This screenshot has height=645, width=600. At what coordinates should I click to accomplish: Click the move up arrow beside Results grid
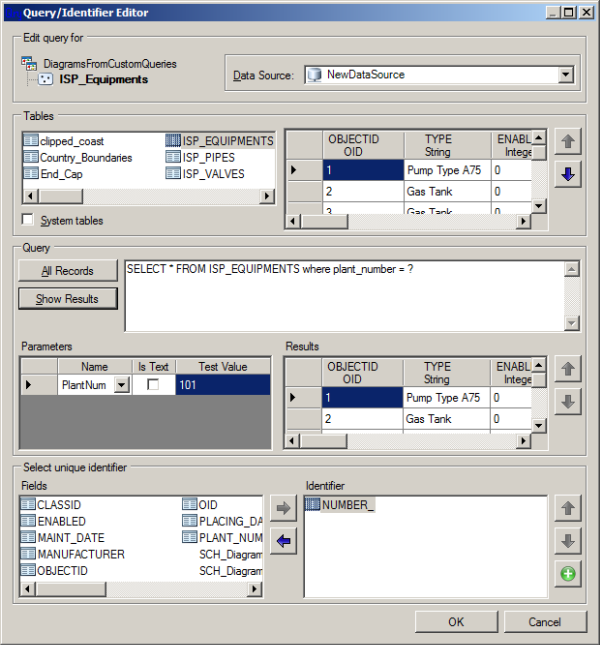(x=568, y=369)
